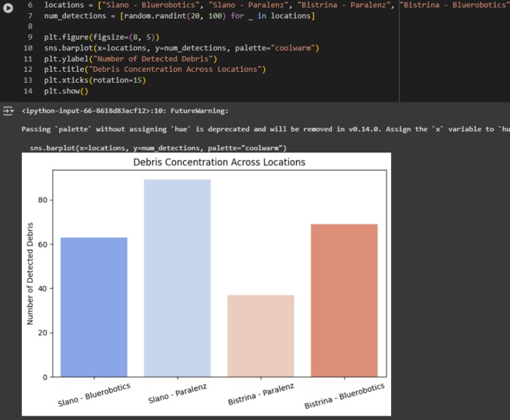Image resolution: width=510 pixels, height=420 pixels.
Task: Place cursor on 'plt.xticks(rotation=15)' line
Action: [x=95, y=80]
